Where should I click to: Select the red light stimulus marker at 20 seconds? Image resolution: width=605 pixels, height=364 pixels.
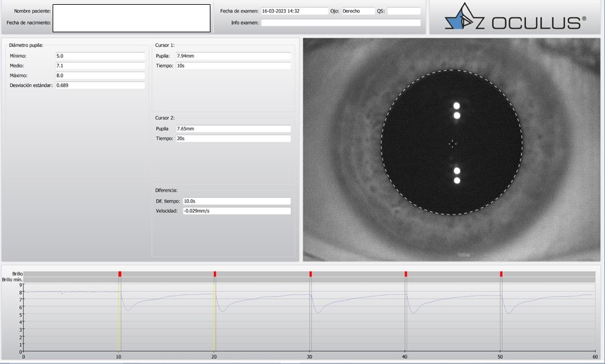pyautogui.click(x=215, y=274)
